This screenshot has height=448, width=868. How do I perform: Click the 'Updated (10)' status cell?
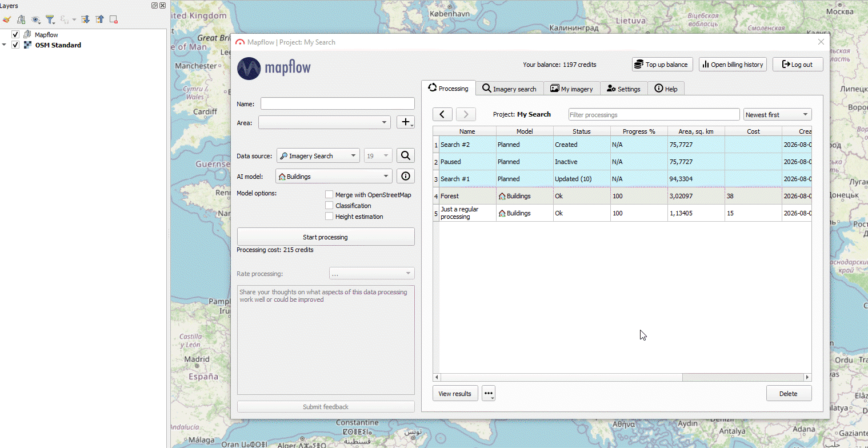pyautogui.click(x=582, y=179)
